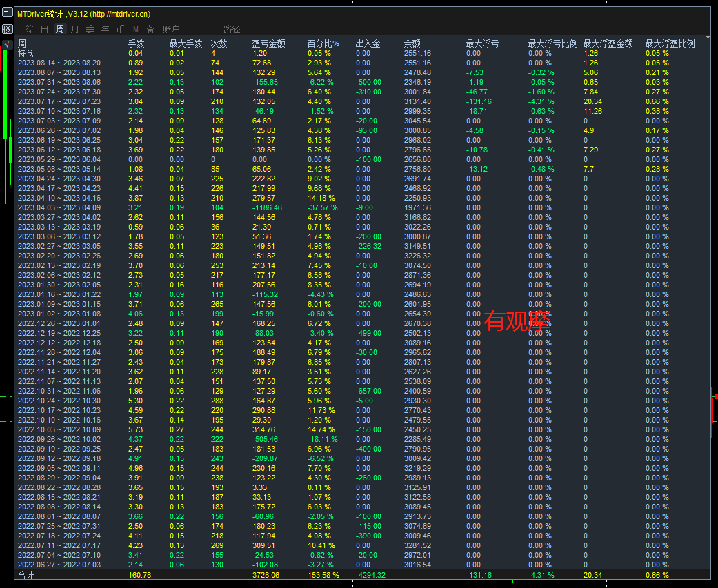
Task: Open the 季 quarterly tab
Action: pos(90,29)
